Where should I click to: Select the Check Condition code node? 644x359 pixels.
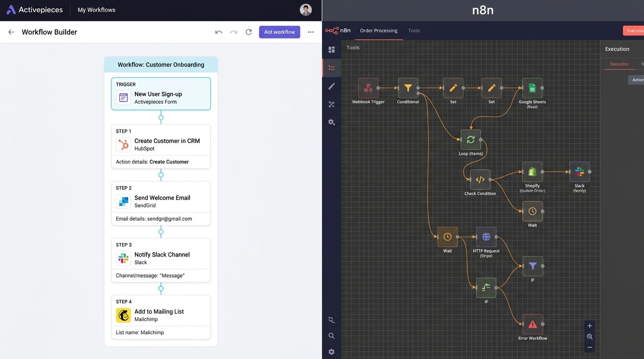[480, 179]
